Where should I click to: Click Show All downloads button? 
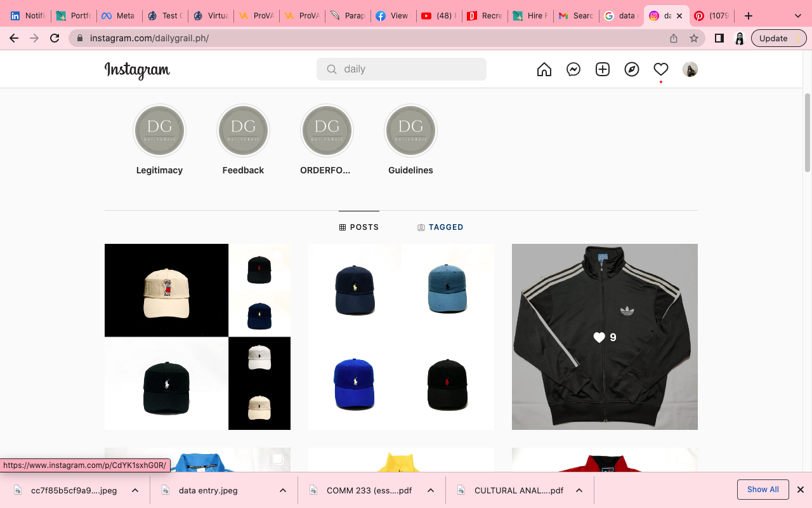pos(763,490)
